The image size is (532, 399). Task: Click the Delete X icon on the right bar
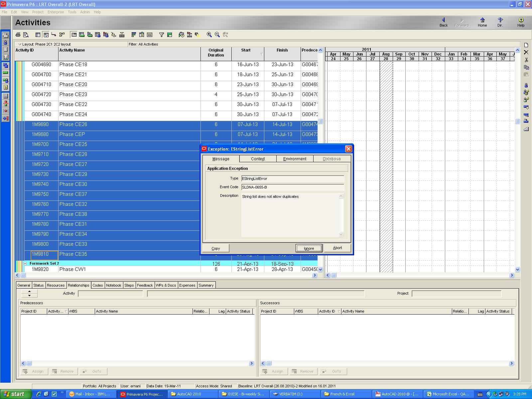click(526, 52)
